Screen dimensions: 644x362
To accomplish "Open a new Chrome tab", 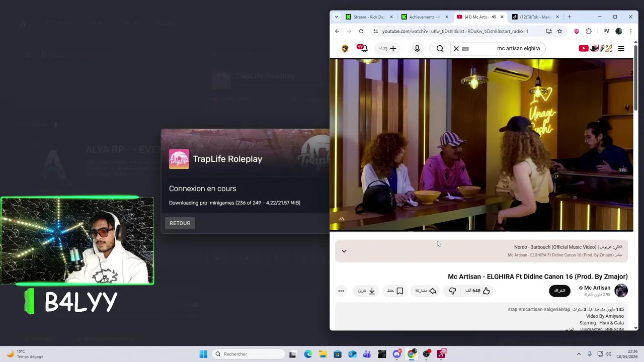I will click(570, 17).
